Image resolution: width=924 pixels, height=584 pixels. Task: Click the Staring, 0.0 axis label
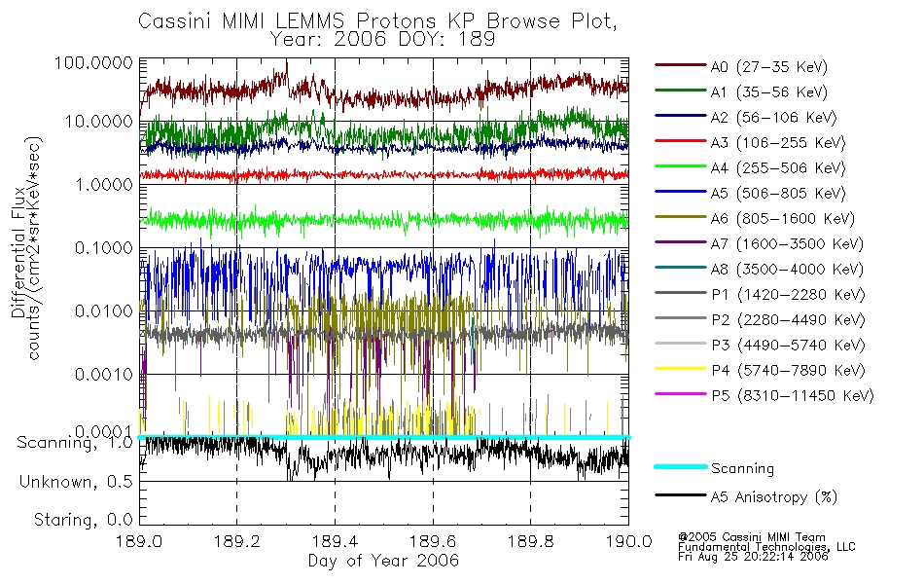[84, 520]
